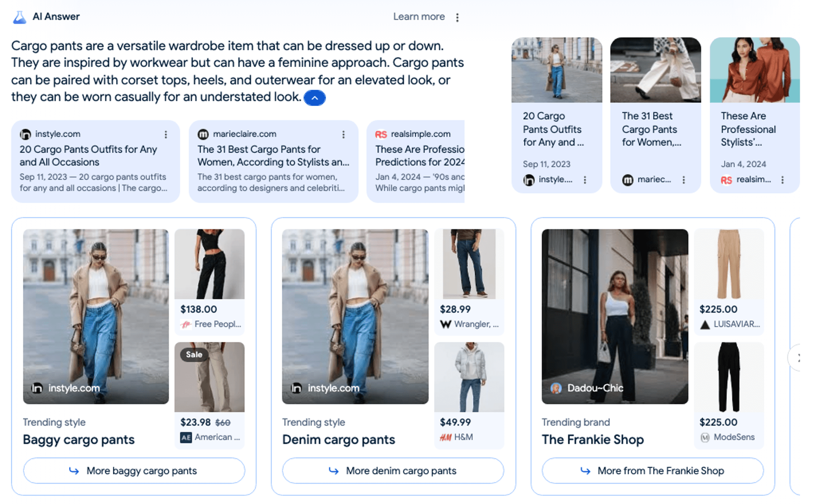Viewport: 839px width, 504px height.
Task: Click three-dot menu on instyle image card
Action: [585, 180]
